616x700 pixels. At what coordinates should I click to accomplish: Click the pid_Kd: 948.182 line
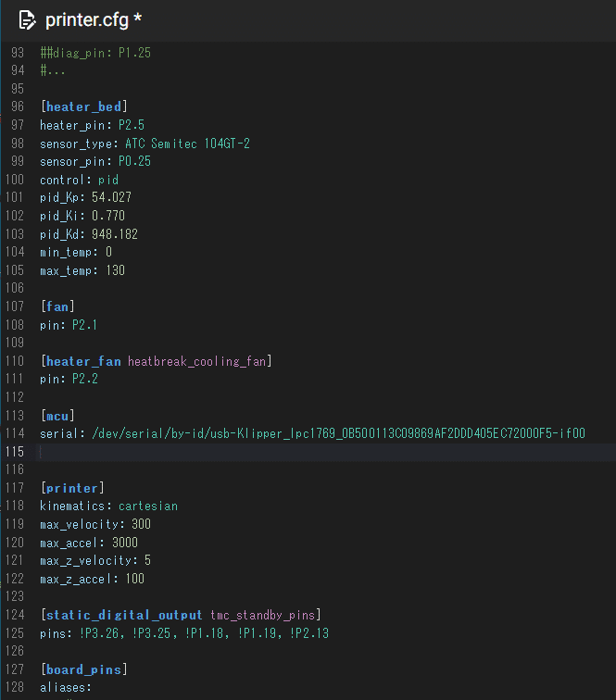[89, 234]
